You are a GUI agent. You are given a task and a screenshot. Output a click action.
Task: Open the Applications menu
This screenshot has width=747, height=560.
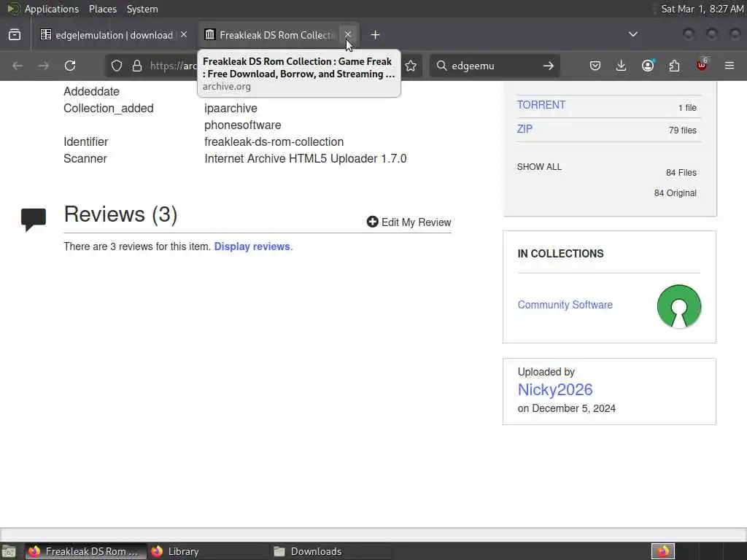(x=52, y=9)
